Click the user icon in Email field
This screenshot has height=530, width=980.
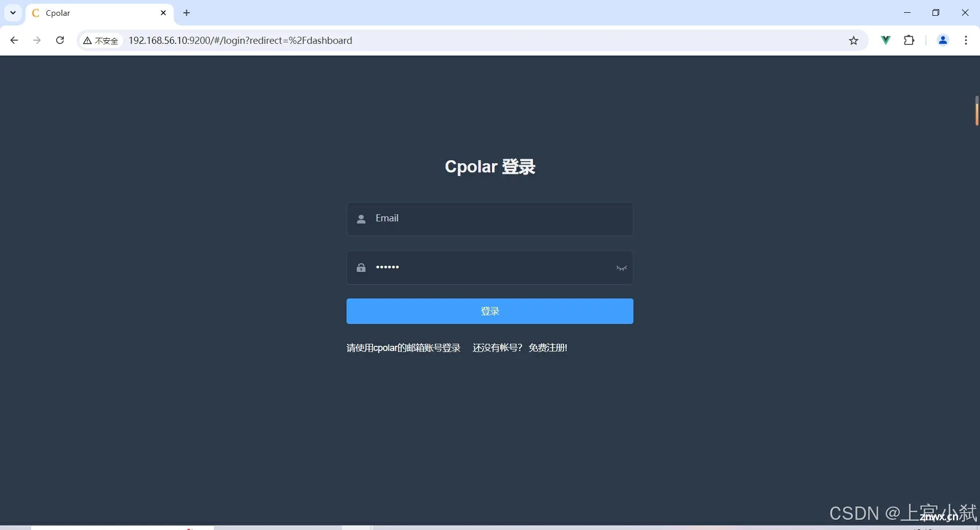(361, 219)
